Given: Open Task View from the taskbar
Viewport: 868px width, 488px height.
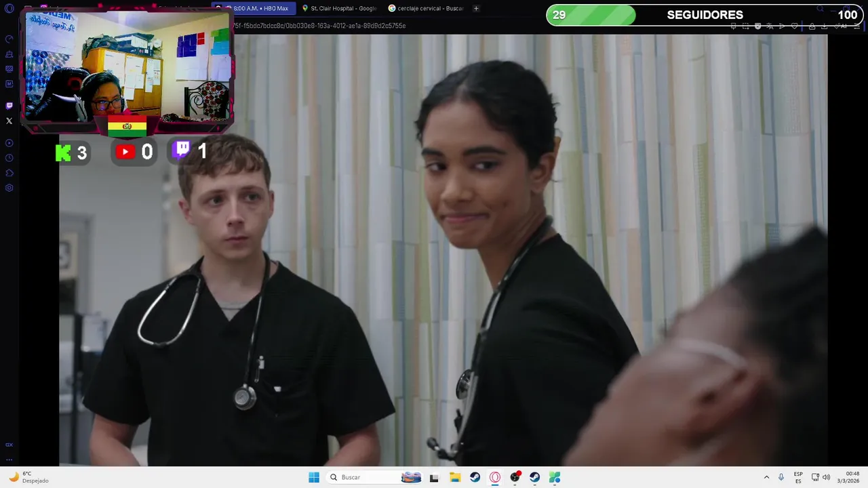Looking at the screenshot, I should click(x=434, y=477).
